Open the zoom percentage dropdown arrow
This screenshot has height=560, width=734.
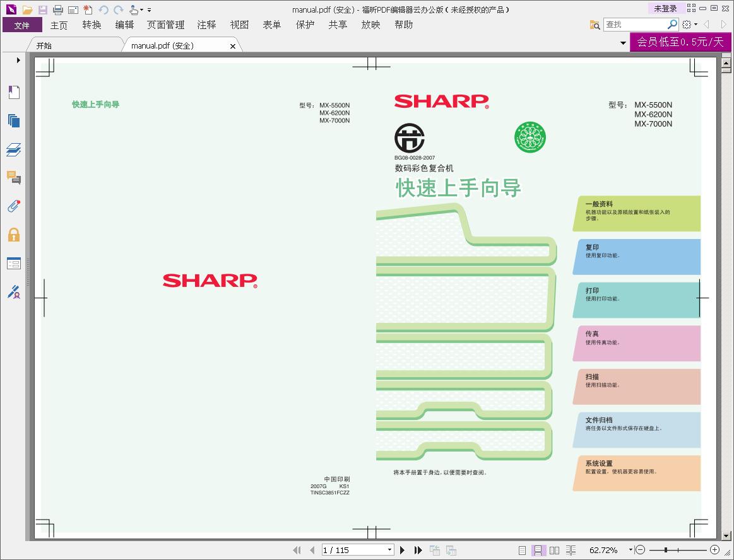point(630,550)
